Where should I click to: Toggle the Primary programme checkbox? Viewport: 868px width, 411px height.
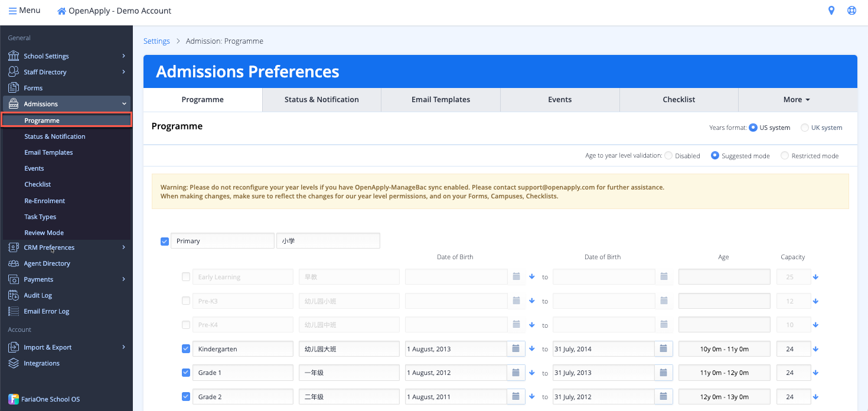tap(165, 241)
